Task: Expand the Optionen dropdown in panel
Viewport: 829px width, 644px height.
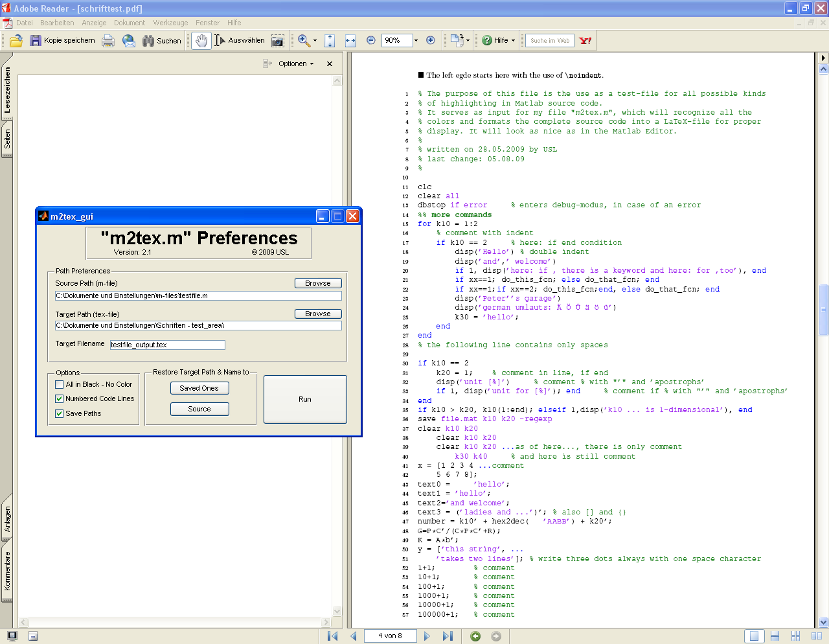Action: coord(296,63)
